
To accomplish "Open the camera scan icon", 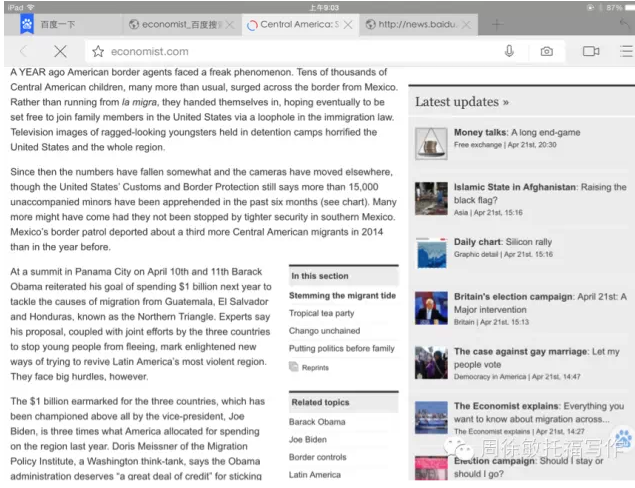I will [546, 51].
